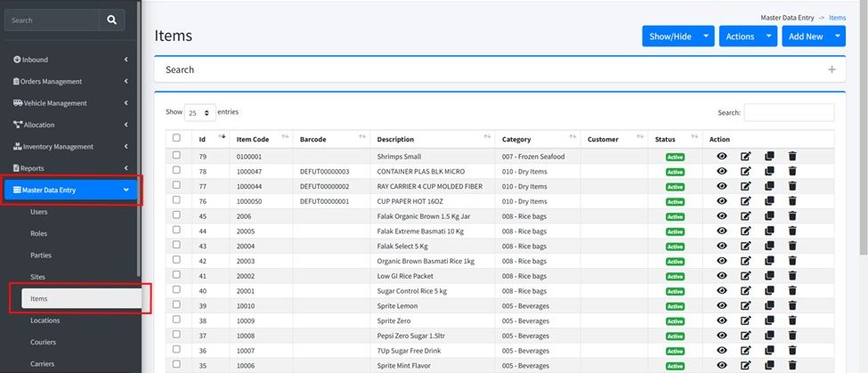Viewport: 868px width, 373px height.
Task: Expand Orders Management sidebar menu
Action: 71,81
